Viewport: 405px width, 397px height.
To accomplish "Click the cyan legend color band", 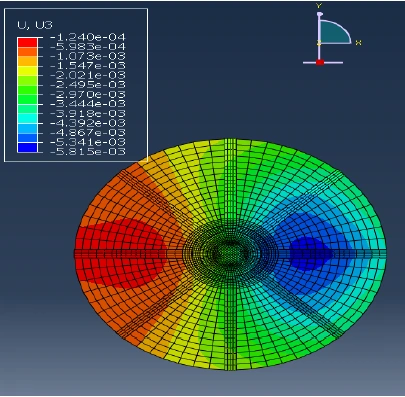I will (x=27, y=119).
